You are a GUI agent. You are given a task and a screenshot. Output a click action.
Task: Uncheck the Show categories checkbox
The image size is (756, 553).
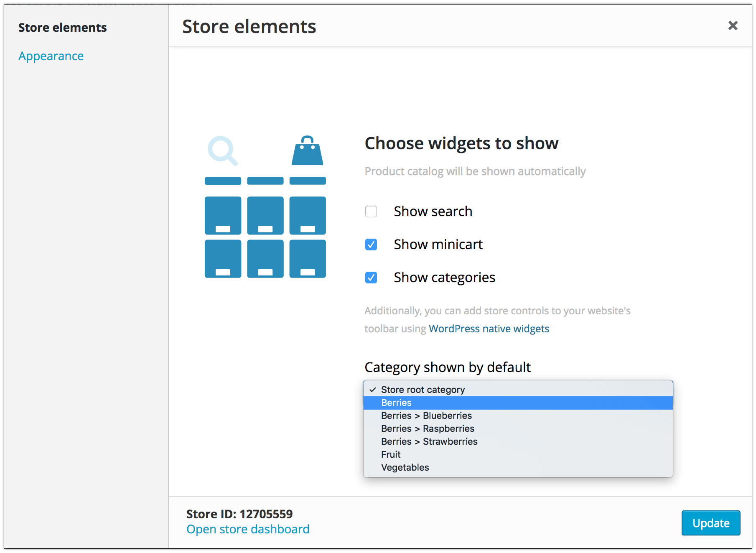point(371,278)
